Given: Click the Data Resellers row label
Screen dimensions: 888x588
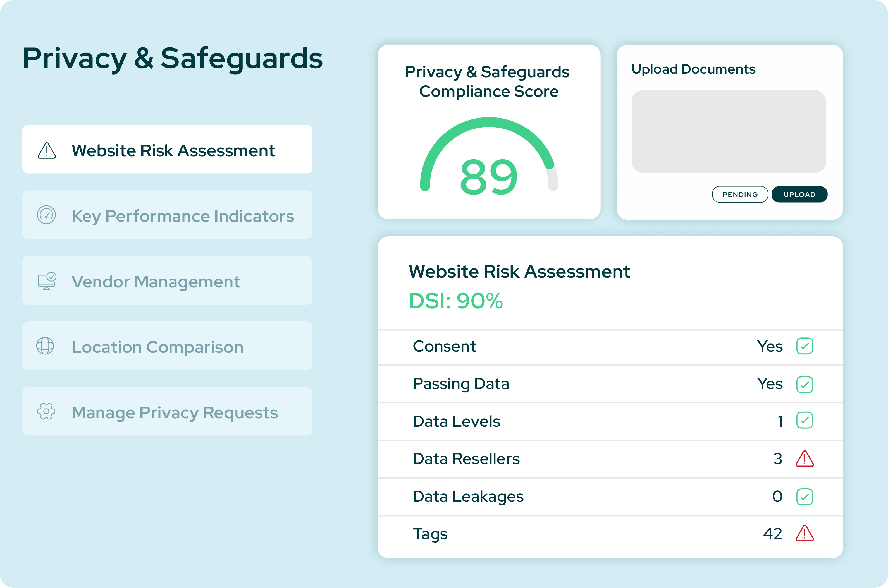Looking at the screenshot, I should [x=466, y=459].
